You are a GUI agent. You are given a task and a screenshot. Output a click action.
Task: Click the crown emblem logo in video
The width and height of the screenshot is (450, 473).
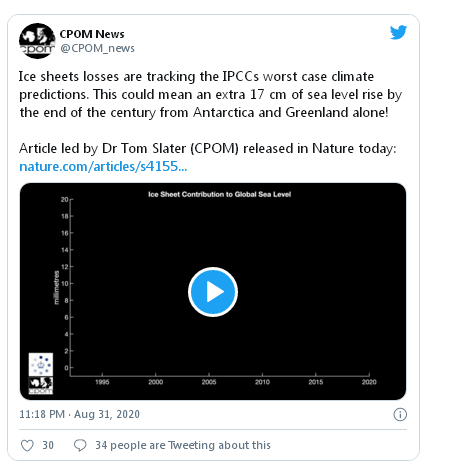point(41,365)
